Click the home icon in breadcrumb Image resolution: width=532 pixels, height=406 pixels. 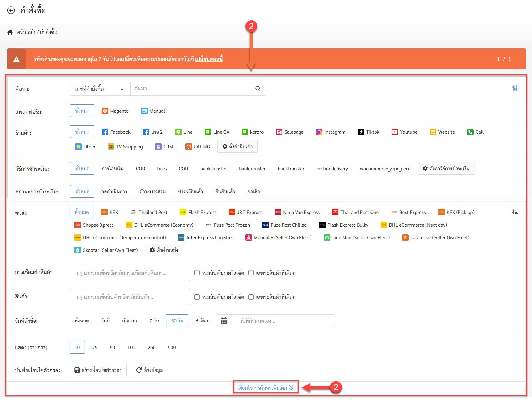click(x=10, y=32)
